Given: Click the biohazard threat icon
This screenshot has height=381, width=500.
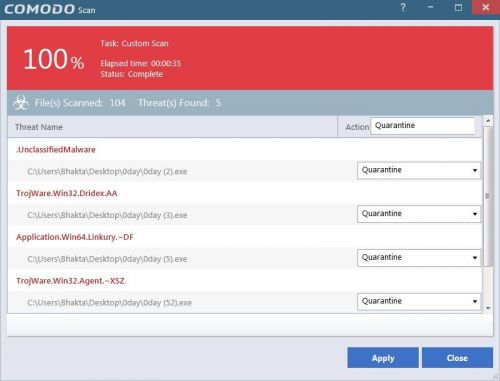Looking at the screenshot, I should [x=21, y=102].
